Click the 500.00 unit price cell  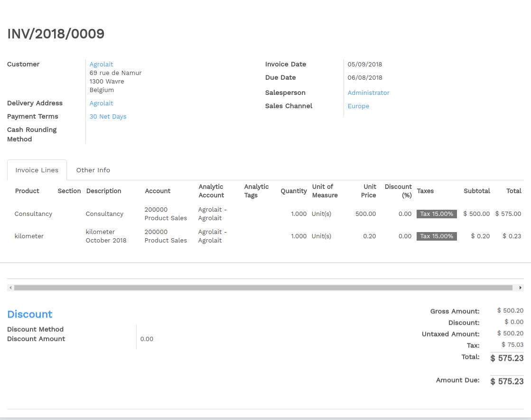point(366,214)
